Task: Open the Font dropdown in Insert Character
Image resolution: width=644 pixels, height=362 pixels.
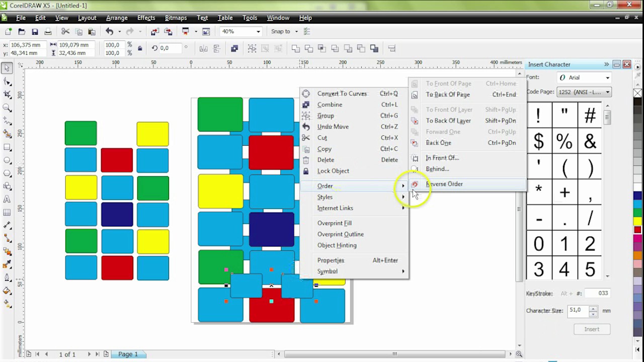Action: tap(607, 78)
